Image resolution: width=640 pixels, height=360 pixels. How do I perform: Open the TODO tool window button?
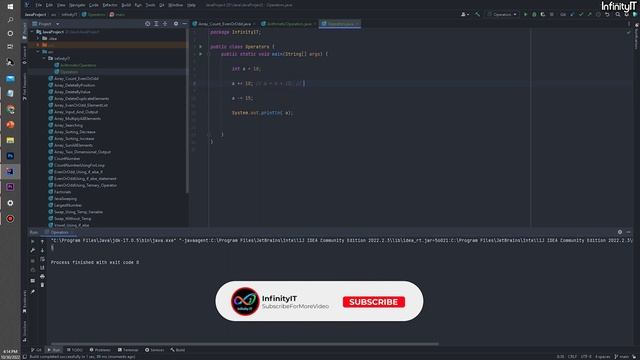[75, 350]
